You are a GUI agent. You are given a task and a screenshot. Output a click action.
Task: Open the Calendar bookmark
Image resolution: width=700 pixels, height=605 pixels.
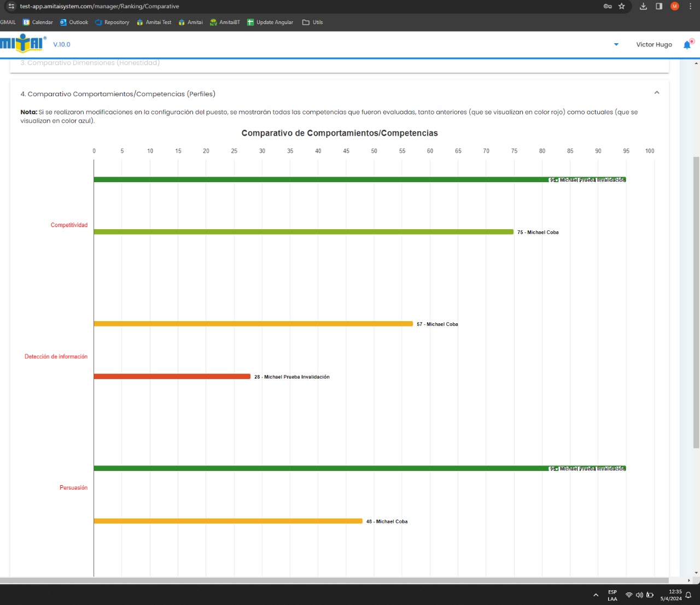click(x=38, y=22)
